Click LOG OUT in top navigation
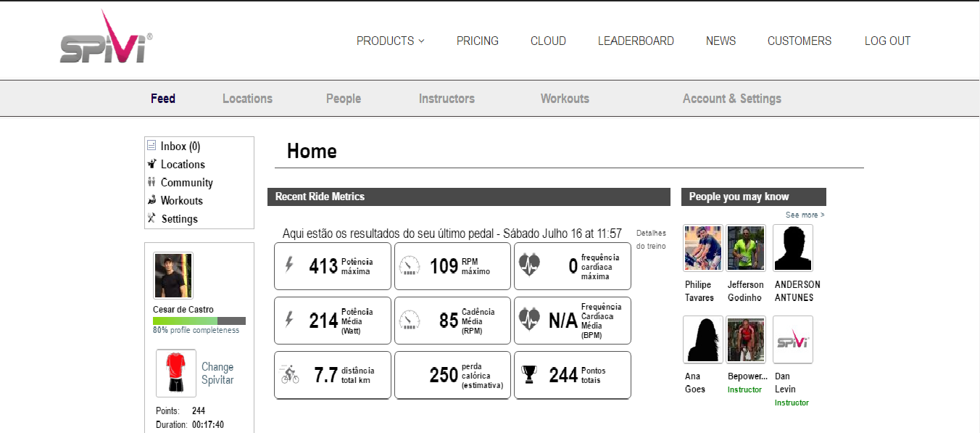Viewport: 980px width, 433px height. click(887, 41)
